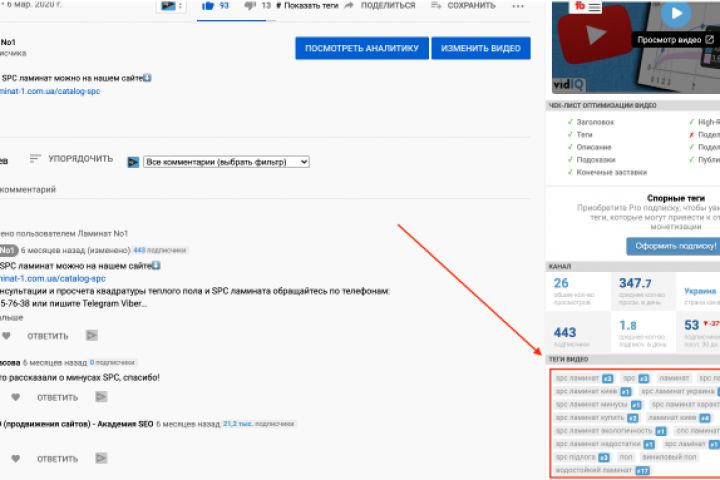Play the vidIQ preview video

tap(676, 13)
